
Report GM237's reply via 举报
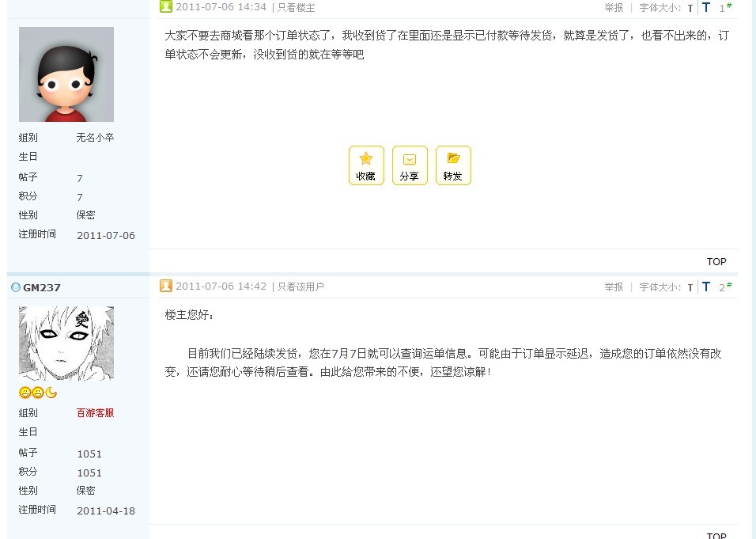(x=614, y=287)
